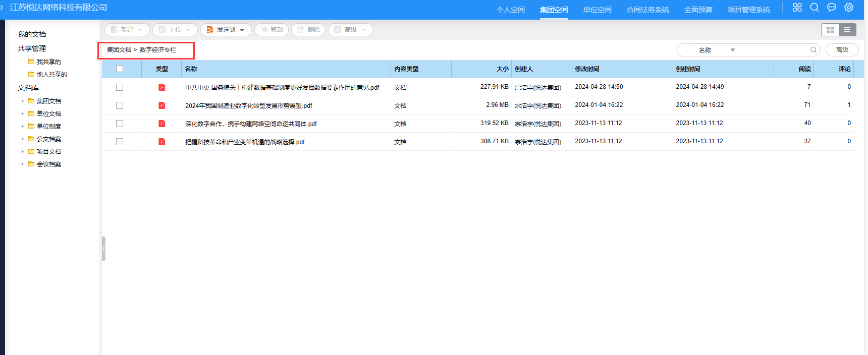Switch to list view layout

click(847, 30)
